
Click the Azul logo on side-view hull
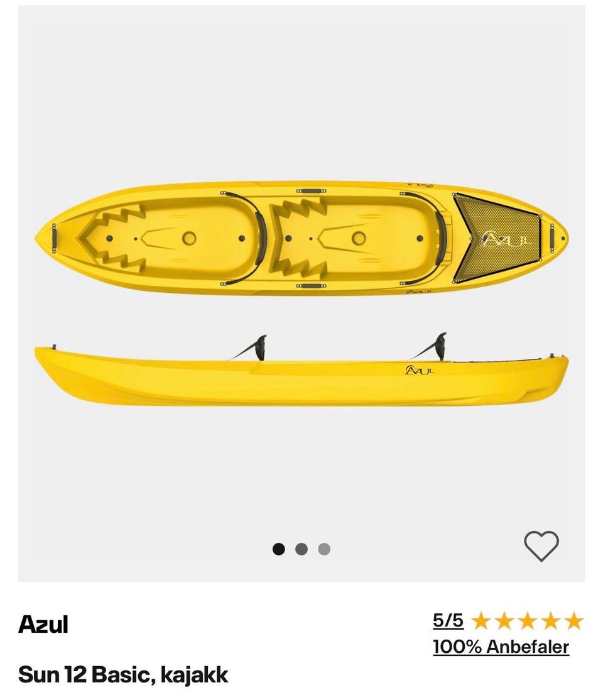click(420, 370)
